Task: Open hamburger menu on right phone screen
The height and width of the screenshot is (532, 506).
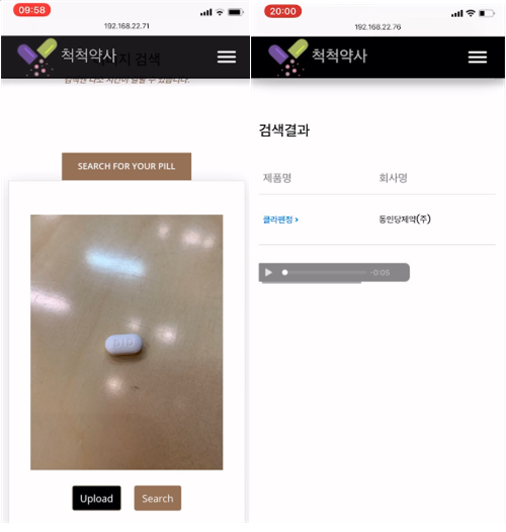Action: [477, 57]
